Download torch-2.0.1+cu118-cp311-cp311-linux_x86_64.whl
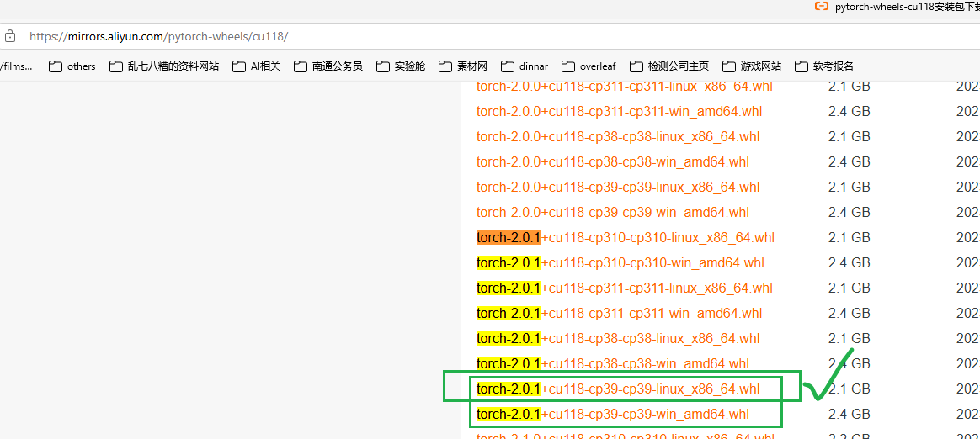Image resolution: width=980 pixels, height=439 pixels. pos(625,288)
